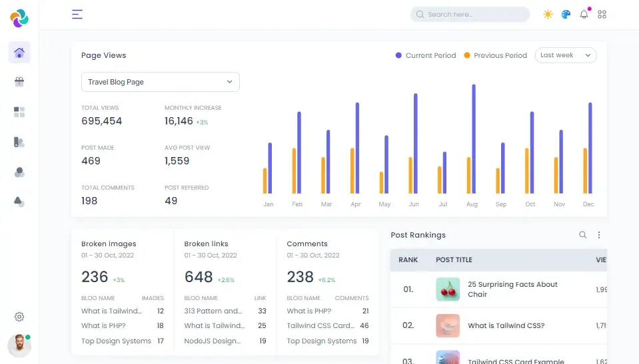The width and height of the screenshot is (639, 364).
Task: Open the 'Last week' period dropdown
Action: pos(566,55)
